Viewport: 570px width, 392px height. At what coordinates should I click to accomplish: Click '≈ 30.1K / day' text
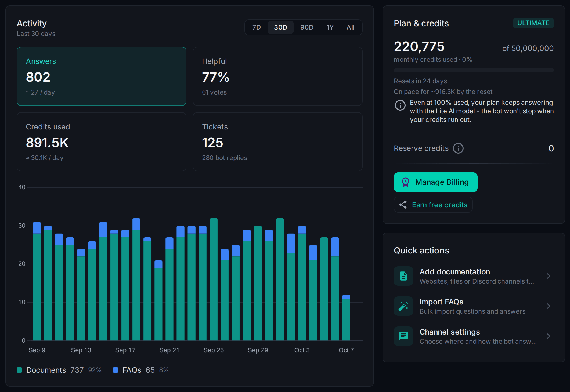[45, 158]
